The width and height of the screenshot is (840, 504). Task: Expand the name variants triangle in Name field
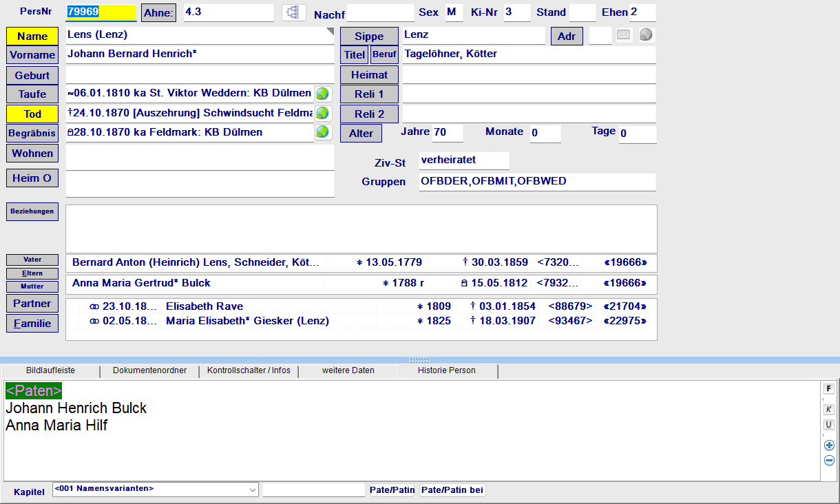pos(329,32)
